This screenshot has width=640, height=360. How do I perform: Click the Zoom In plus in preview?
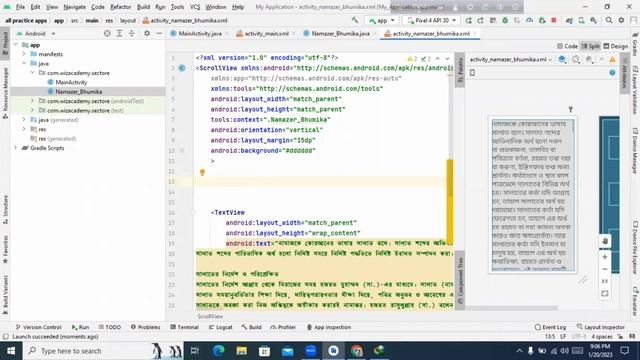605,257
